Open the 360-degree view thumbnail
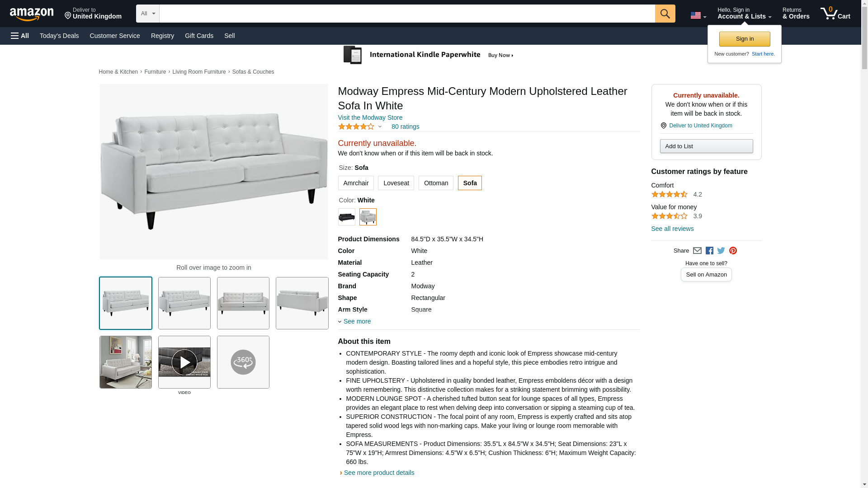The image size is (868, 488). tap(243, 362)
